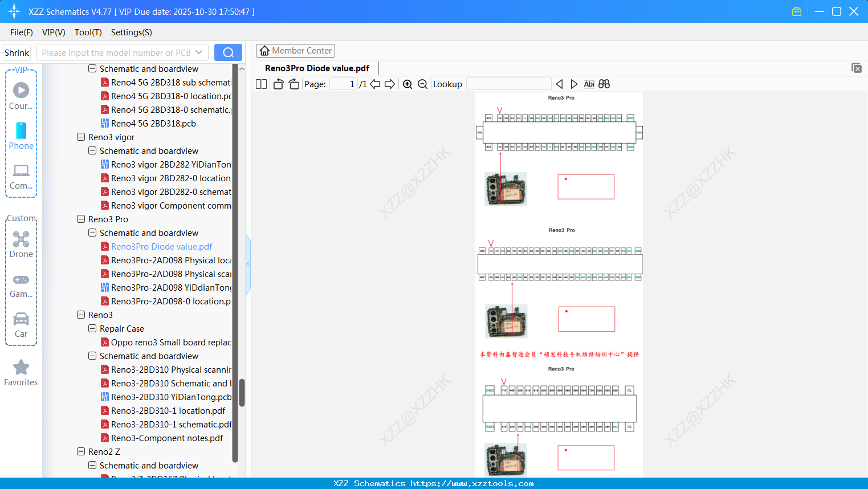Open Reno3 vigor 2BD282-0 schematic file
The image size is (868, 489).
(166, 191)
